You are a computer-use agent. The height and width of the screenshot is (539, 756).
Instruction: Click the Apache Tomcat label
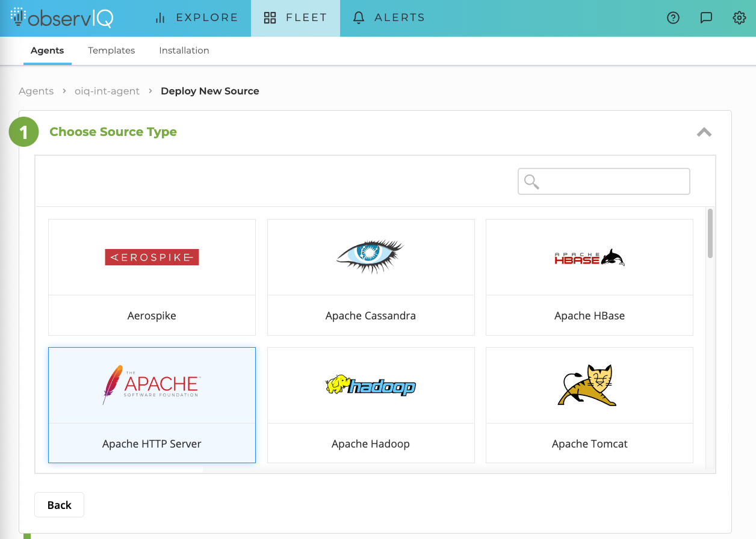(x=589, y=443)
